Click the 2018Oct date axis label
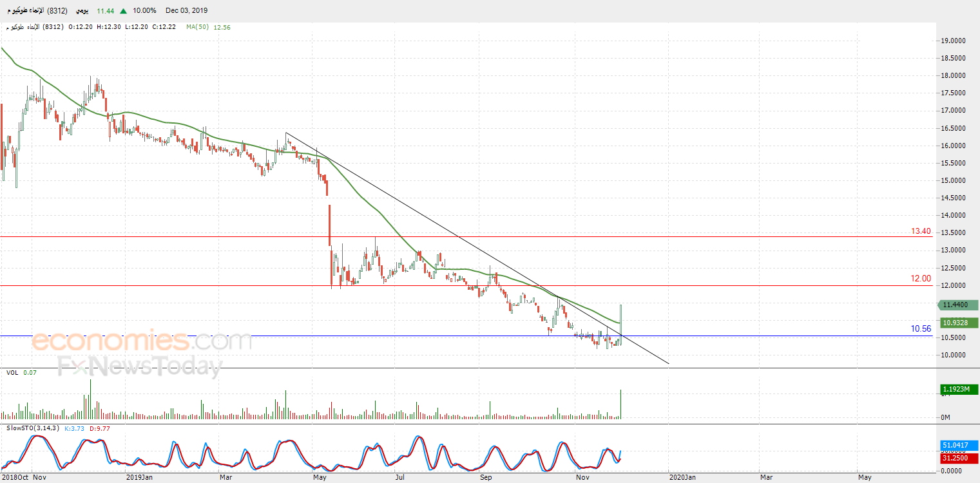The height and width of the screenshot is (483, 980). (14, 478)
